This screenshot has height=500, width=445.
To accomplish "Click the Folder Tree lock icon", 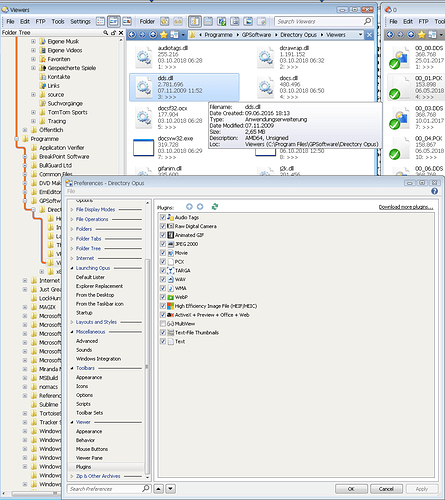I will (113, 33).
